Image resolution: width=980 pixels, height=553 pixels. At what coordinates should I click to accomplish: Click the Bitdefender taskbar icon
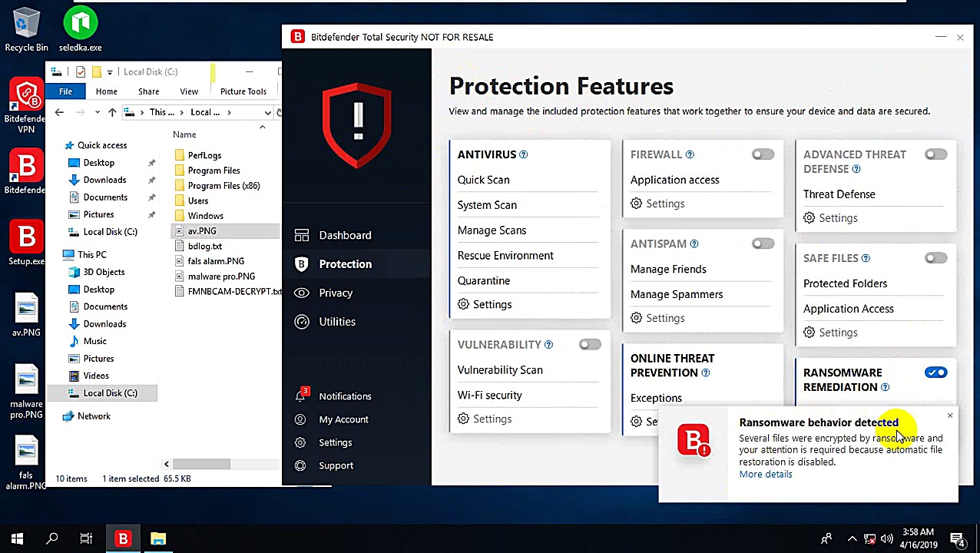tap(123, 539)
